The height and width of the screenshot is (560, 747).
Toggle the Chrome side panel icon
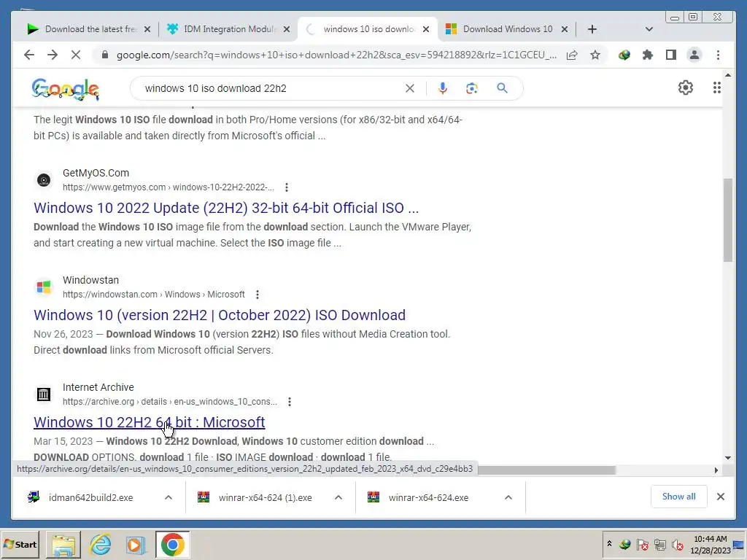tap(671, 55)
